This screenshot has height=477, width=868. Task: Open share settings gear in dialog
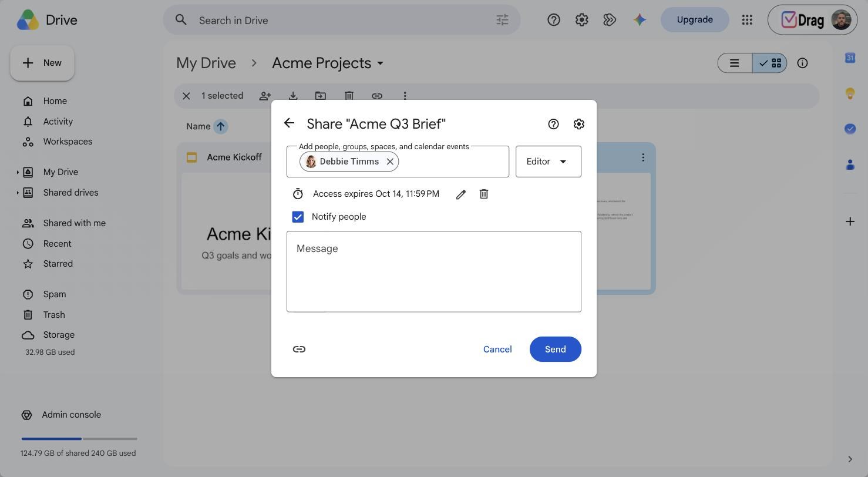pos(579,124)
